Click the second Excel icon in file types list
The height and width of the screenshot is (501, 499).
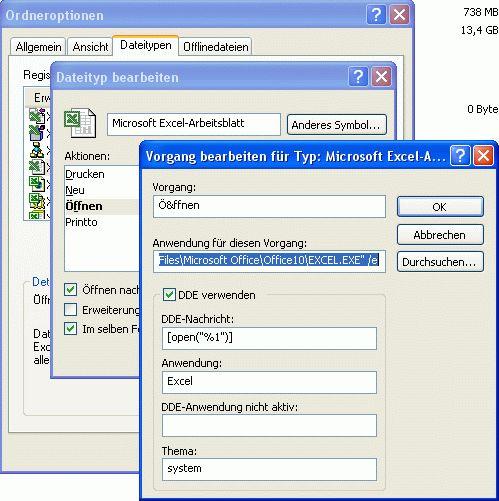tap(37, 132)
